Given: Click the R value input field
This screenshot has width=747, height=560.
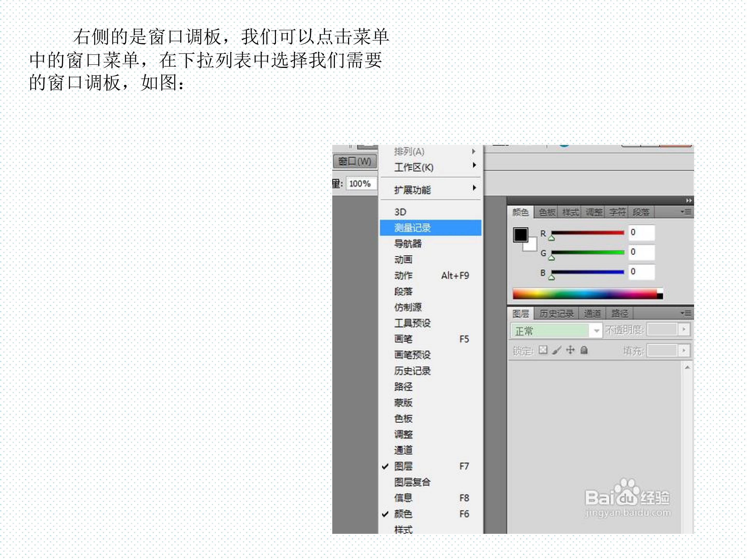Looking at the screenshot, I should tap(641, 233).
